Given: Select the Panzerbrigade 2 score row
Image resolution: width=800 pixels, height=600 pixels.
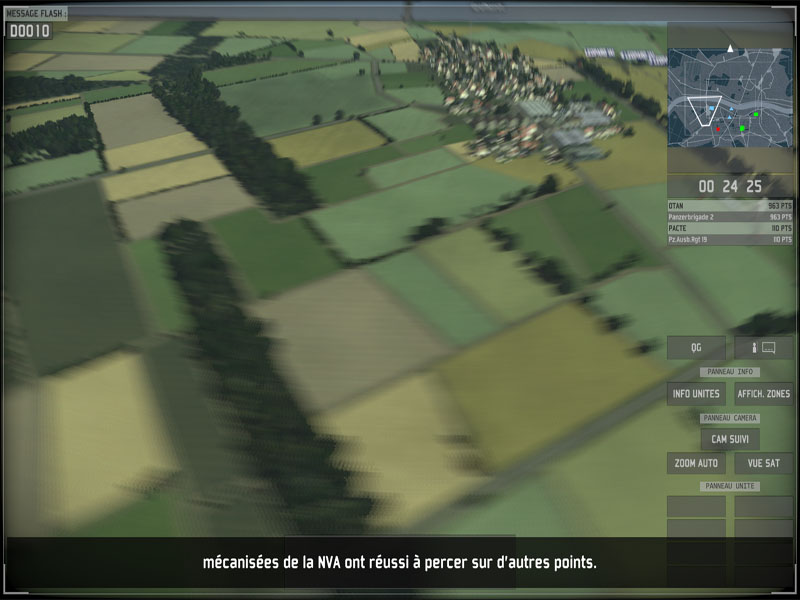Looking at the screenshot, I should pos(730,217).
